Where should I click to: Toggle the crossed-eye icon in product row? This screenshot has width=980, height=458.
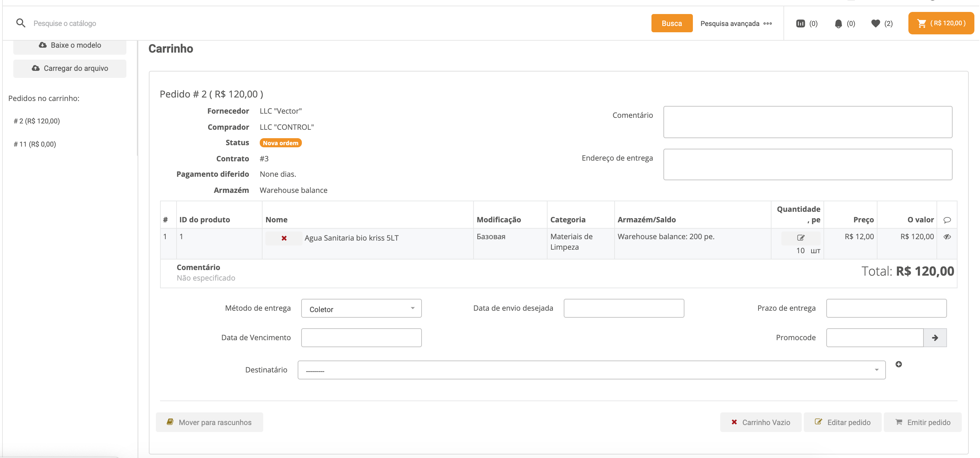[x=947, y=237]
